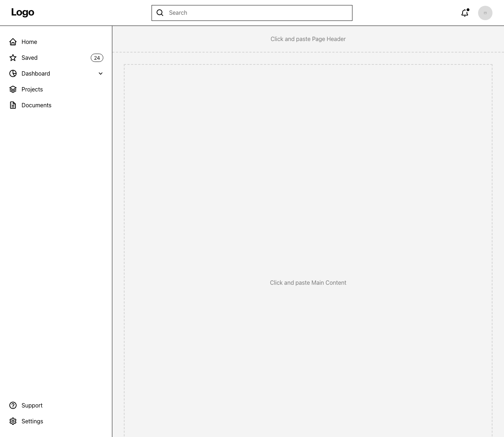Click the Page Header placeholder area
This screenshot has height=437, width=504.
tap(308, 39)
